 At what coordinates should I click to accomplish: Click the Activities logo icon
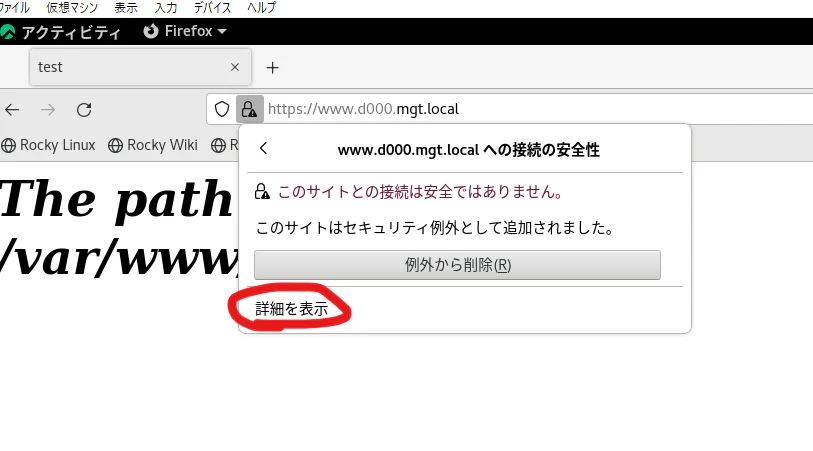pyautogui.click(x=7, y=32)
